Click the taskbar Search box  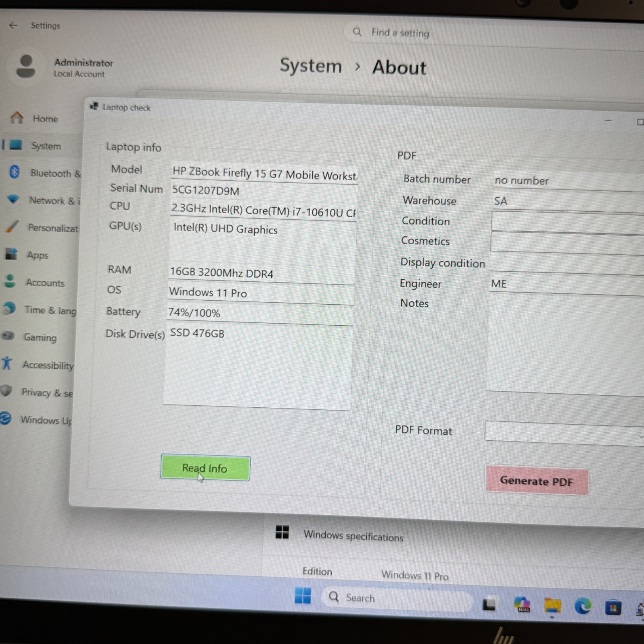(x=396, y=599)
